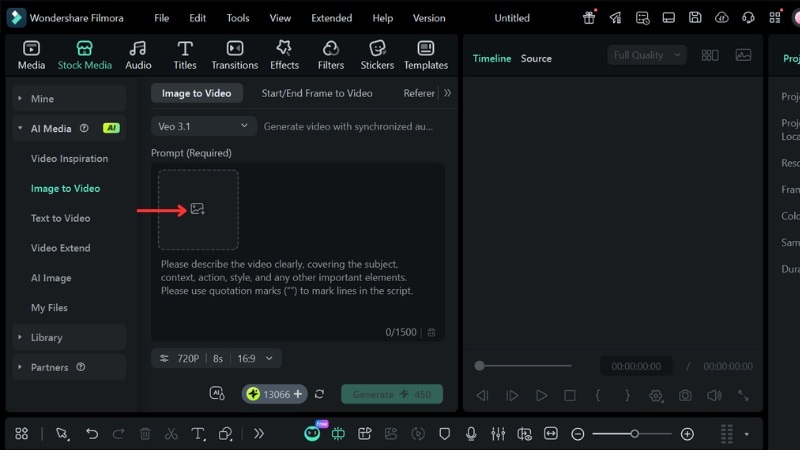The width and height of the screenshot is (800, 450).
Task: Open the preview volume speaker icon
Action: coord(714,395)
